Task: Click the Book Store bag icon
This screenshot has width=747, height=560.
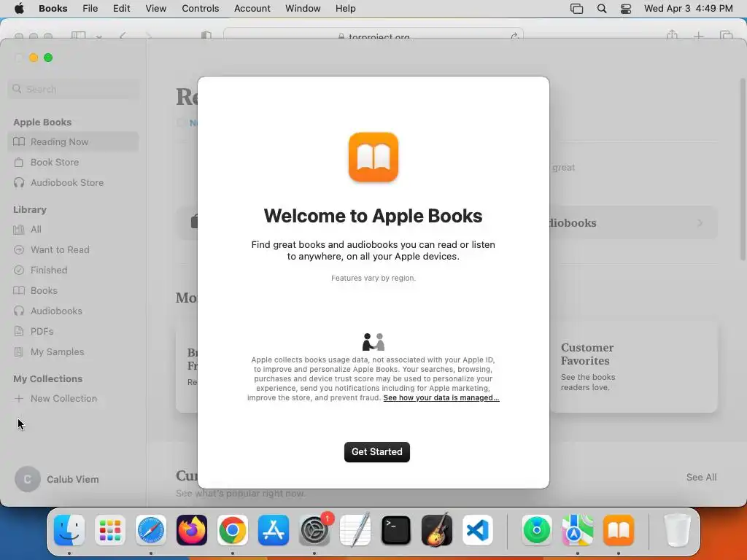Action: pyautogui.click(x=19, y=163)
